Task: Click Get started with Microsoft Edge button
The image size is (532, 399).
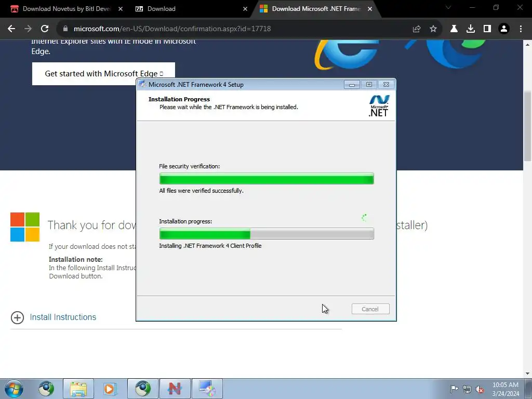Action: [x=103, y=74]
